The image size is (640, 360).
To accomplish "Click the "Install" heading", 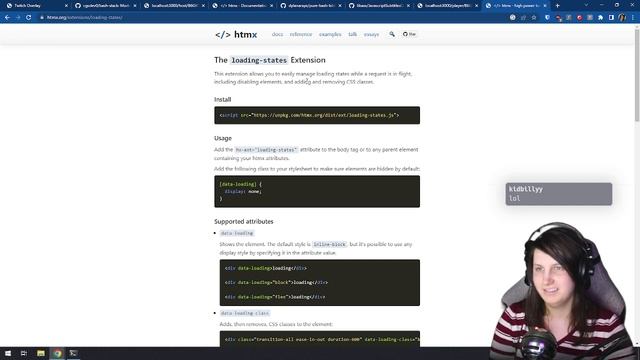I will click(x=222, y=99).
